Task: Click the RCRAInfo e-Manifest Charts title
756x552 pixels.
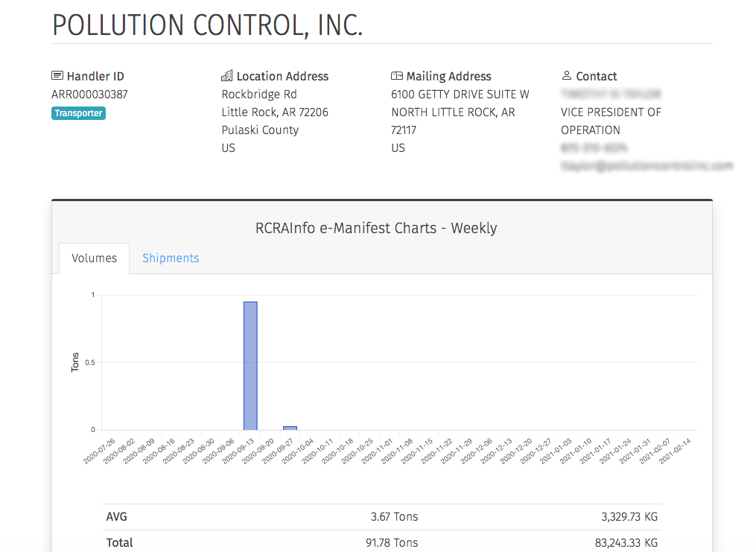Action: coord(376,227)
